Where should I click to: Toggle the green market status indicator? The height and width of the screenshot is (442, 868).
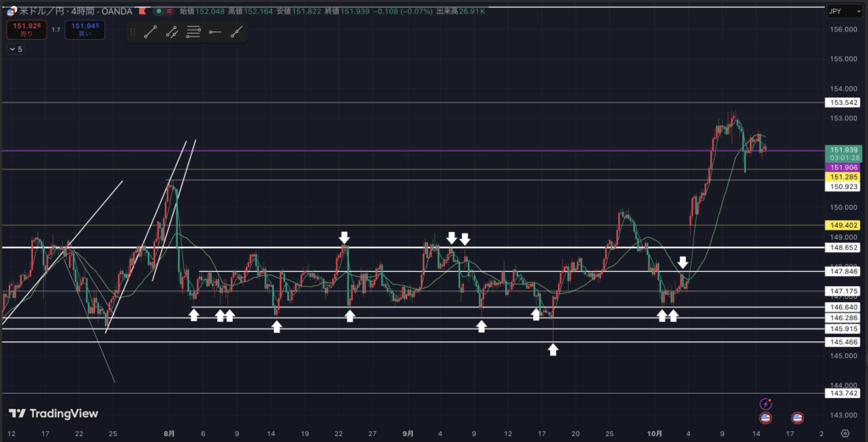click(158, 12)
